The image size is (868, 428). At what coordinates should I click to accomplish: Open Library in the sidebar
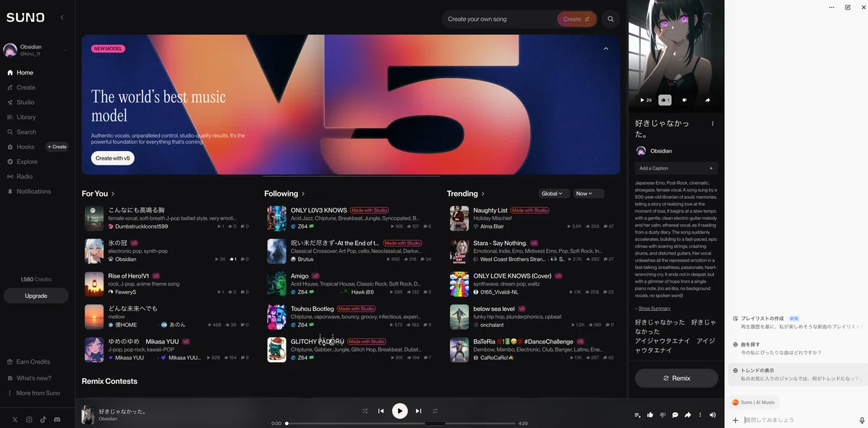pos(22,117)
